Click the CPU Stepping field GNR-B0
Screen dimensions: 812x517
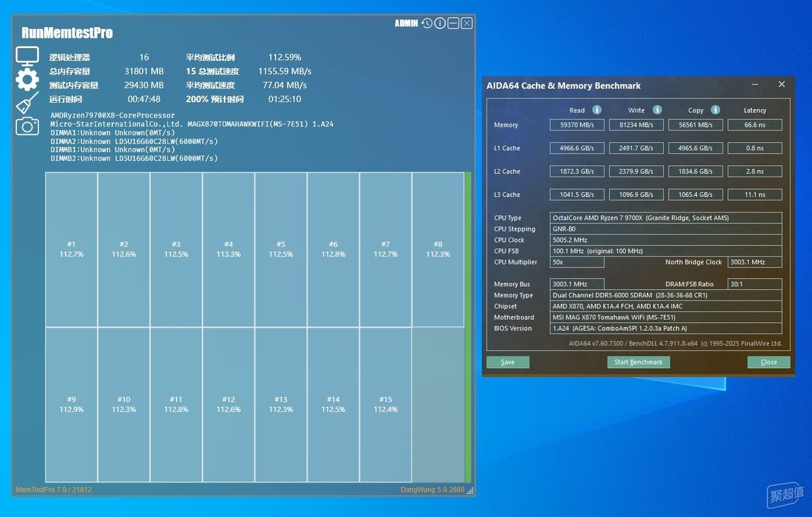pos(667,229)
